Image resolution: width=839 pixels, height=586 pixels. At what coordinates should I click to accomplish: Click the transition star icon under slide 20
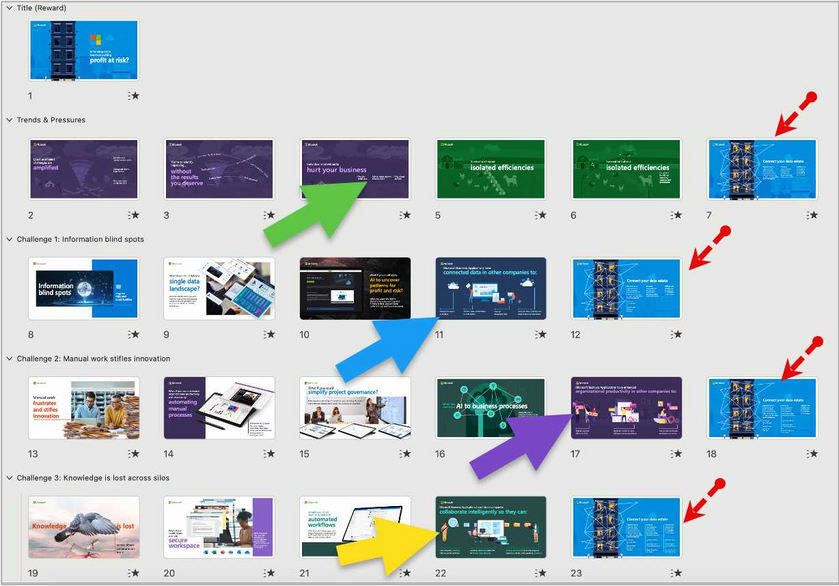(269, 573)
